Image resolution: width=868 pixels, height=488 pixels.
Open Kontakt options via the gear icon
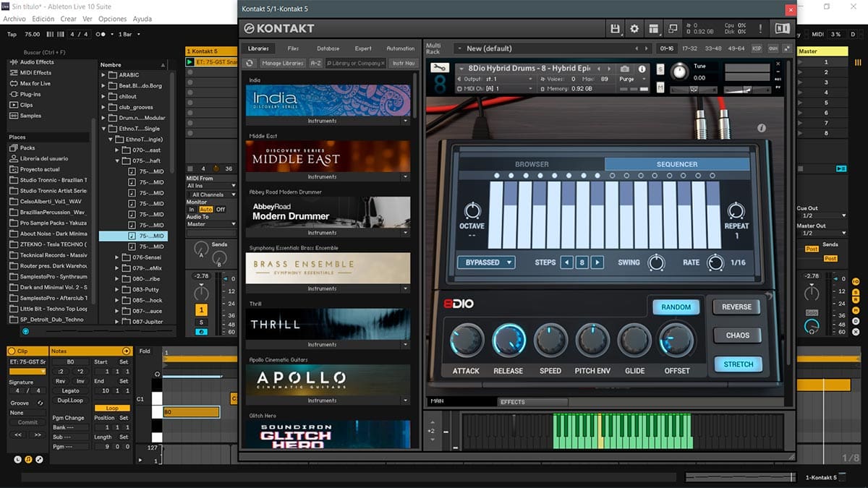click(x=634, y=29)
